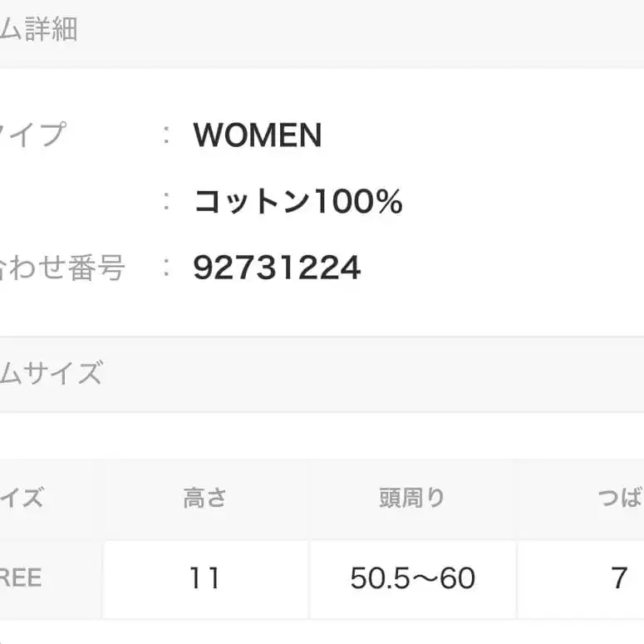Select the inquiry number 92731224

tap(277, 268)
